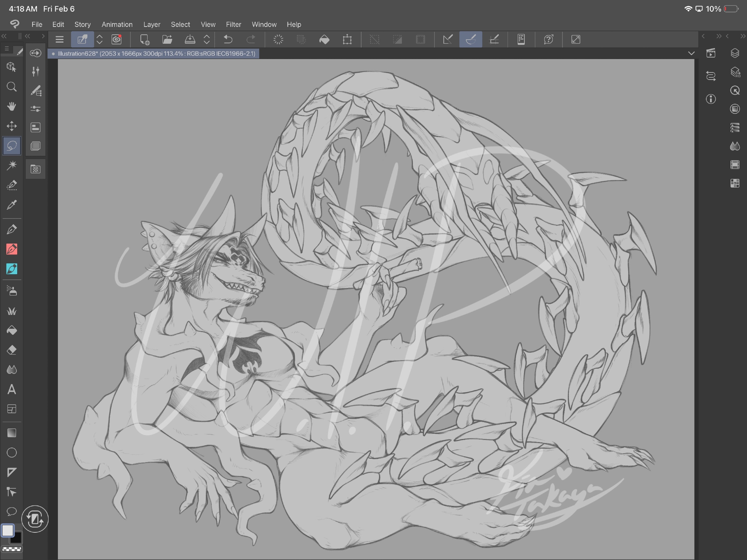Screen dimensions: 747x560
Task: Select the Lasso selection tool
Action: 12,146
